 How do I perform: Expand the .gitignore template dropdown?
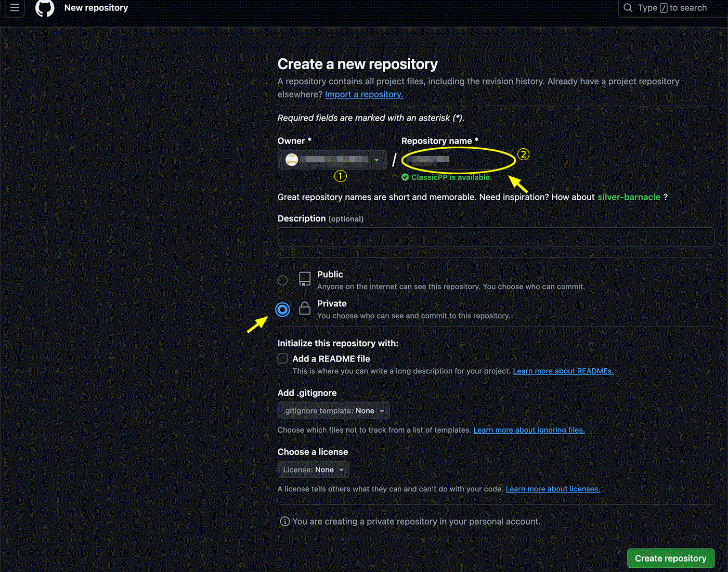pyautogui.click(x=333, y=411)
